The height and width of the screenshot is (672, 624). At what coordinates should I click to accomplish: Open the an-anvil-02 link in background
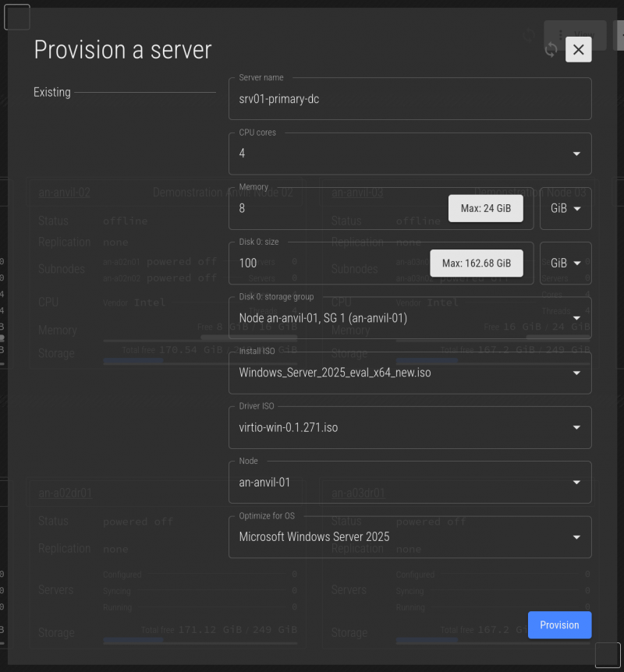64,193
